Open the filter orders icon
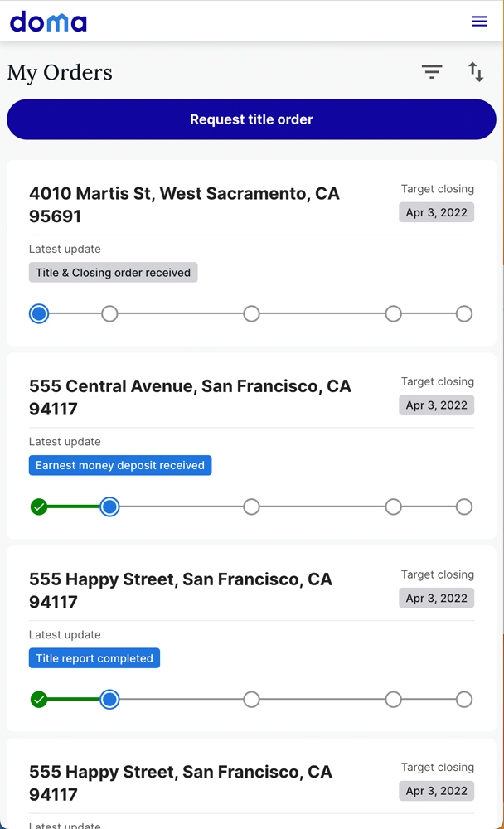 (x=432, y=72)
